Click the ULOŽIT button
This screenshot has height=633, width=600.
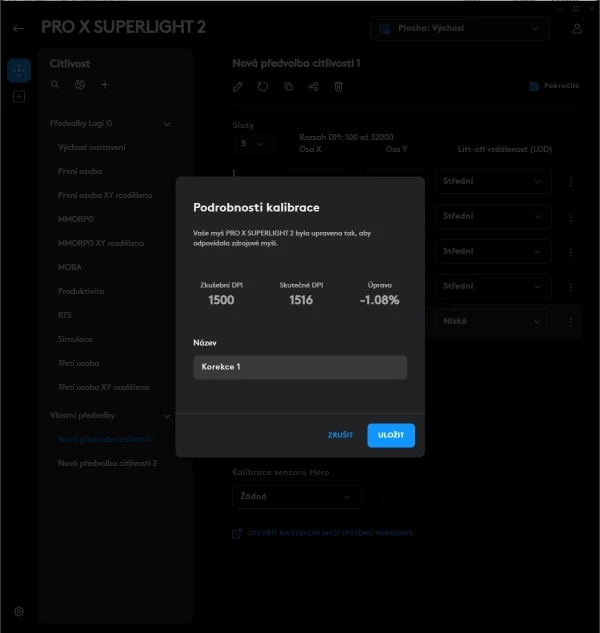[x=391, y=435]
